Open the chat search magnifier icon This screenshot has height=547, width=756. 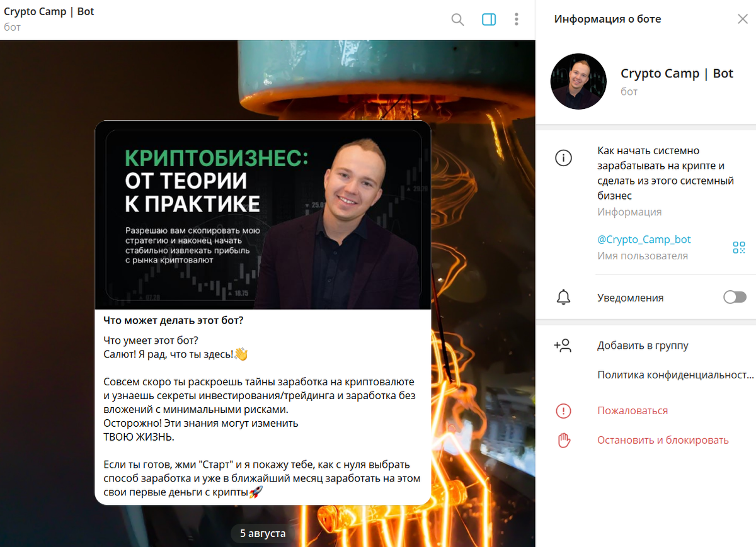pyautogui.click(x=457, y=20)
